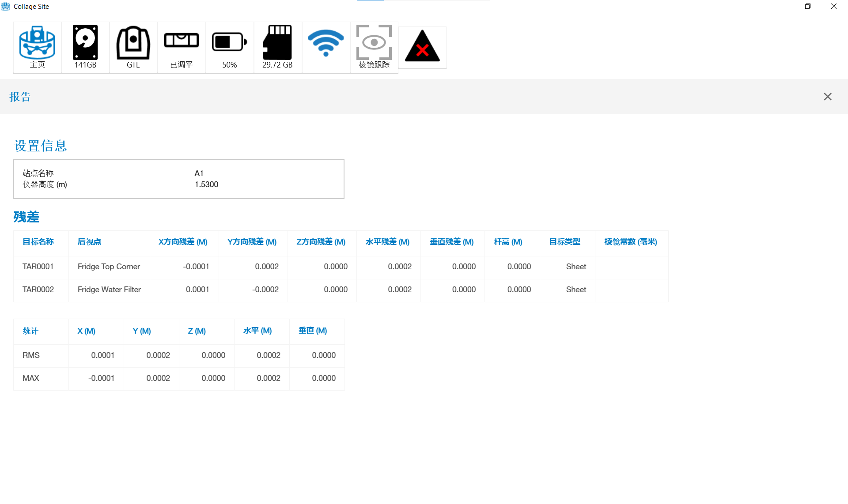Click the black warning triangle icon
This screenshot has width=848, height=504.
(422, 47)
